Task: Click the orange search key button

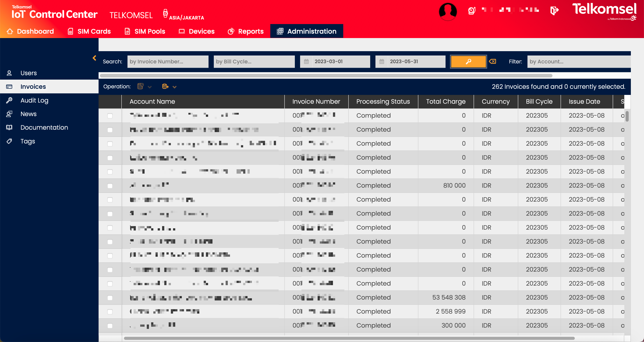Action: [468, 61]
